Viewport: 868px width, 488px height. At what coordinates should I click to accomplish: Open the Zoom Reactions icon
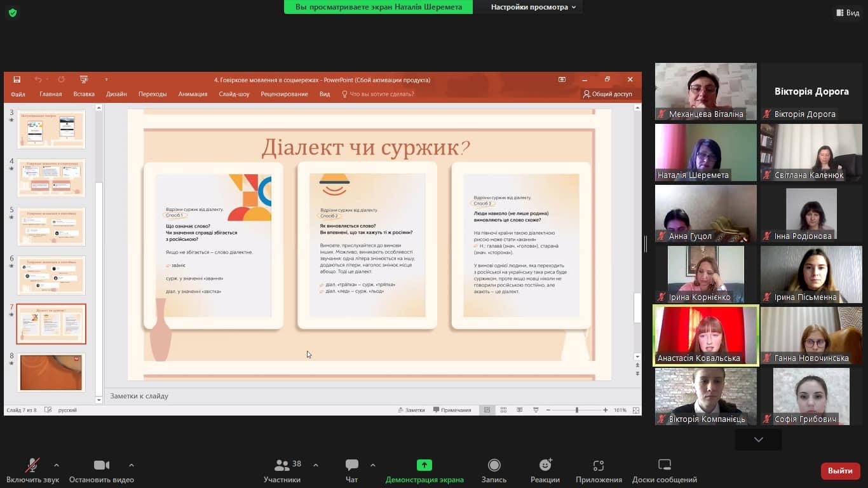pos(545,466)
